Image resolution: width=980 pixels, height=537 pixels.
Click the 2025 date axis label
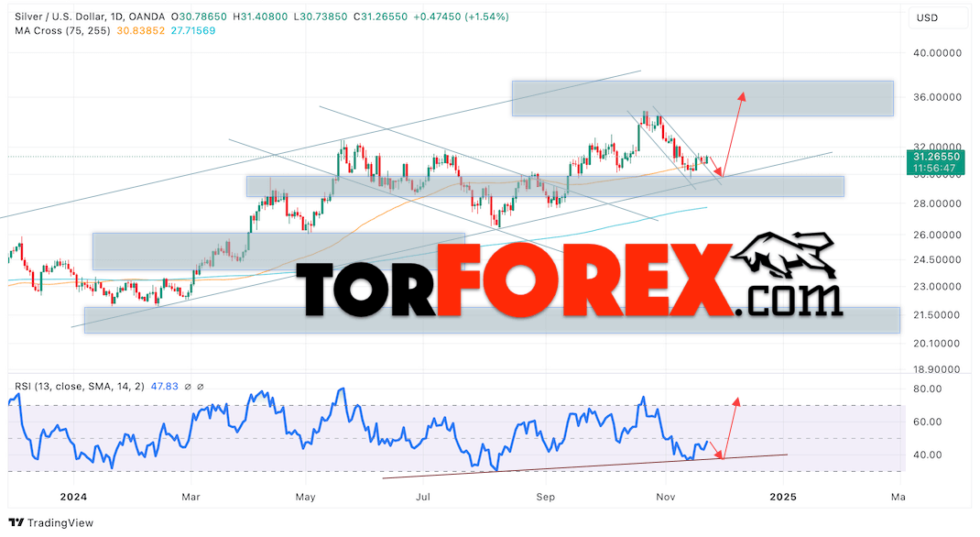click(783, 497)
